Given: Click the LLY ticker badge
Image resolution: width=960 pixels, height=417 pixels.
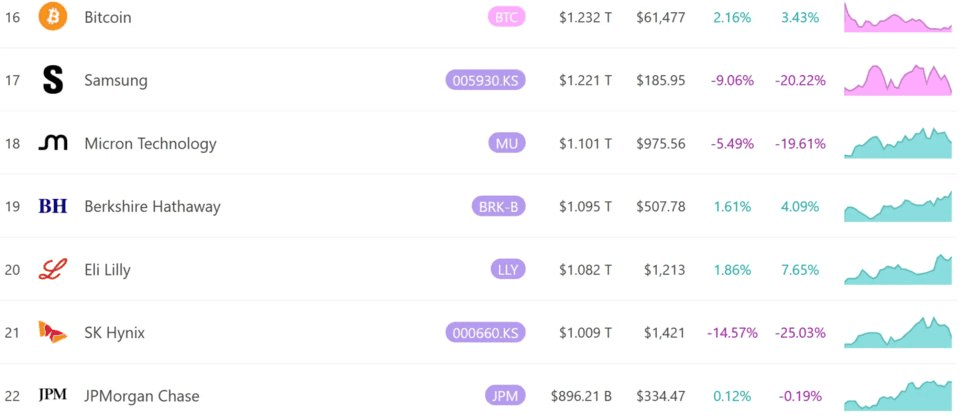Looking at the screenshot, I should [x=508, y=270].
